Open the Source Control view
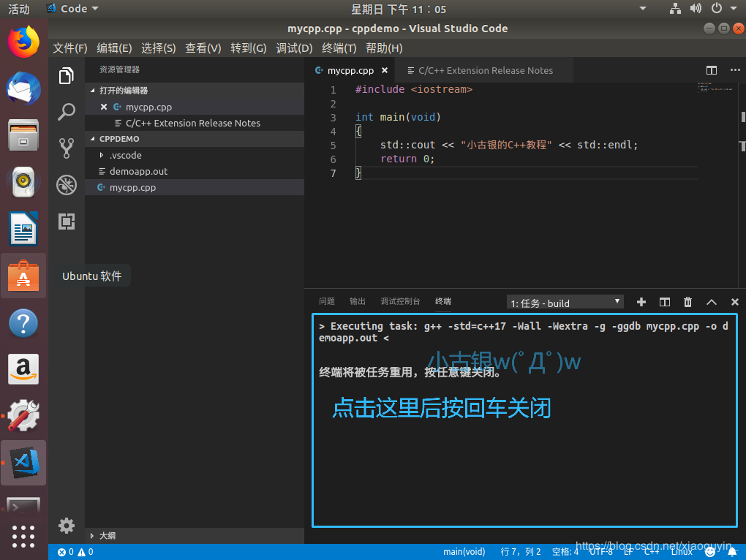Screen dimensions: 746x560 pyautogui.click(x=66, y=148)
